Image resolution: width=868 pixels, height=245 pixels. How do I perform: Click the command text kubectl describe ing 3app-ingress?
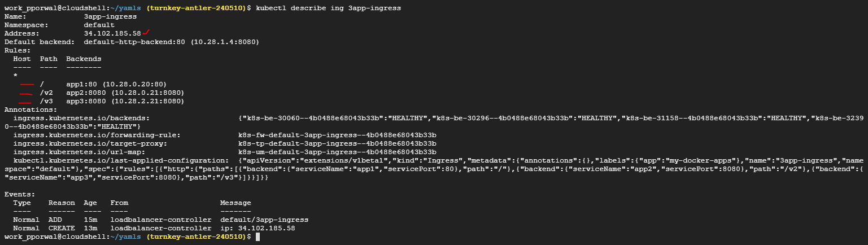tap(330, 8)
